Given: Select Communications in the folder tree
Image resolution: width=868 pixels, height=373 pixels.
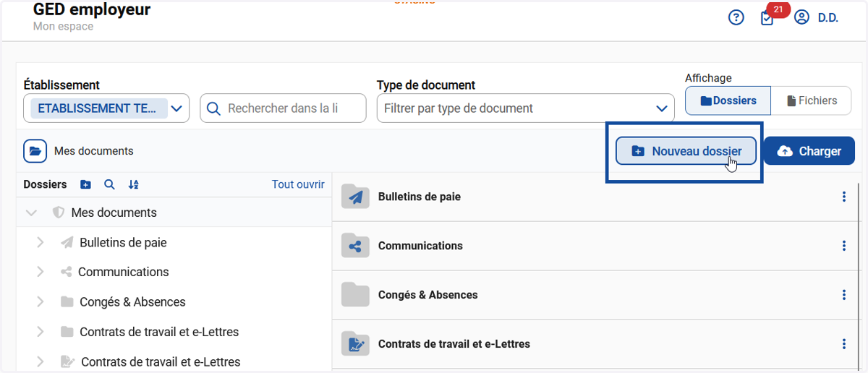Looking at the screenshot, I should pyautogui.click(x=123, y=272).
